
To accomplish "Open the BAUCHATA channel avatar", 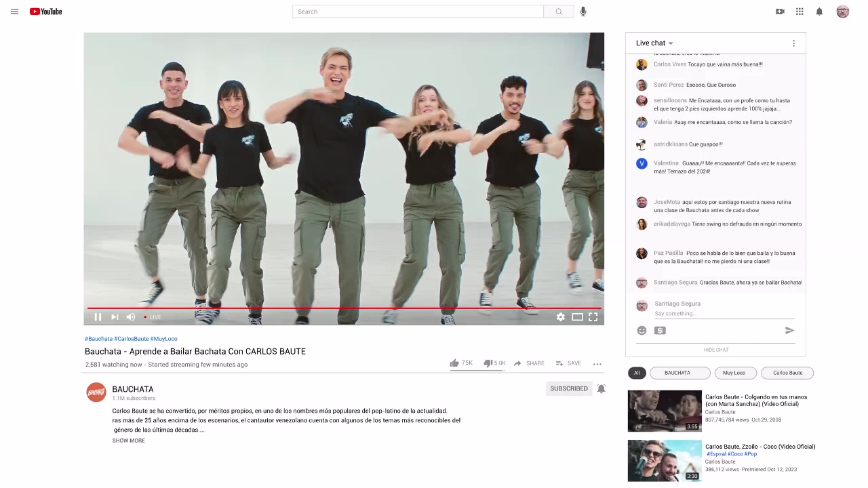I will [96, 392].
